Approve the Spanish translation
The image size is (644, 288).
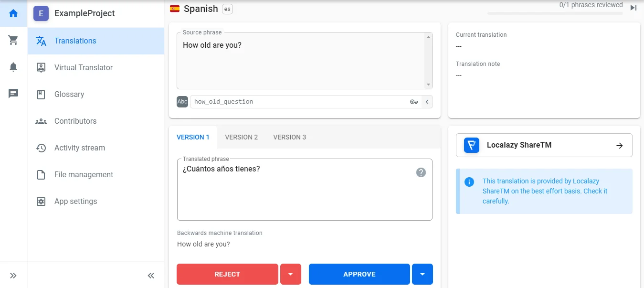(x=359, y=274)
